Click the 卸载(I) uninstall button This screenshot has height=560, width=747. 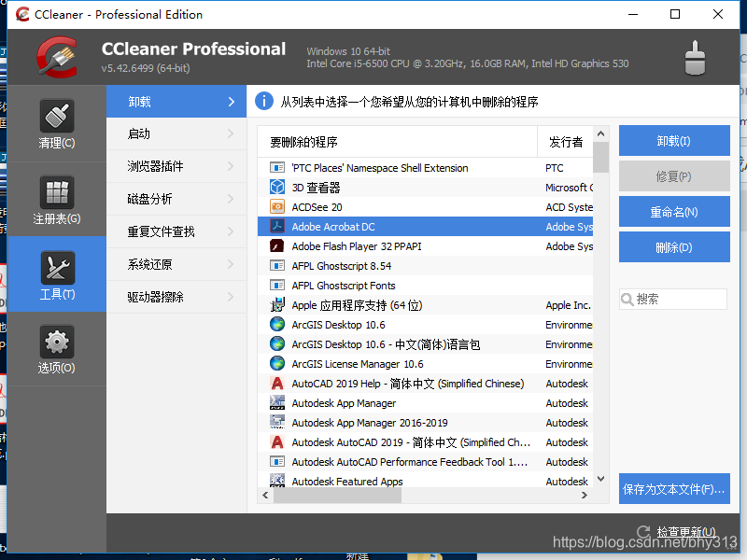pos(674,141)
